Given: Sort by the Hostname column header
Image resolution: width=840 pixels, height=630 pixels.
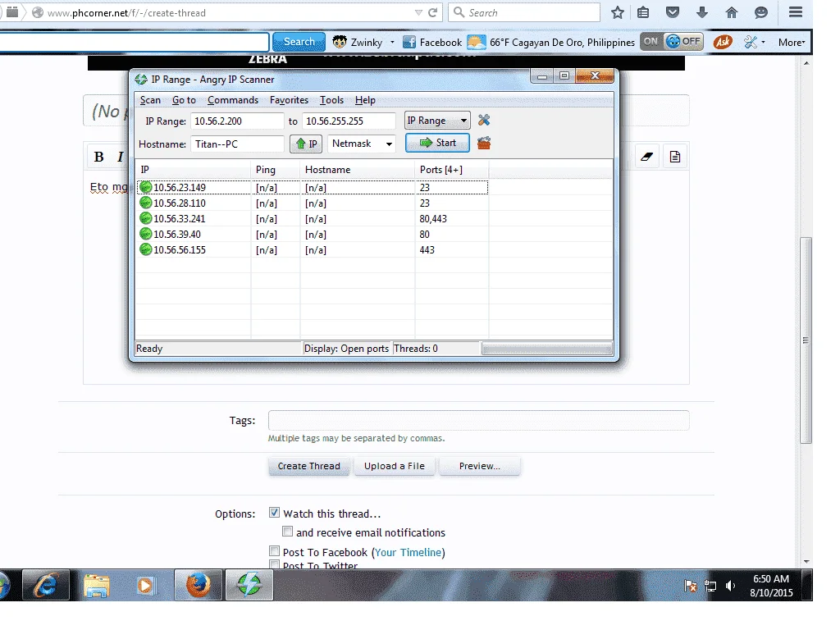Looking at the screenshot, I should pos(358,170).
